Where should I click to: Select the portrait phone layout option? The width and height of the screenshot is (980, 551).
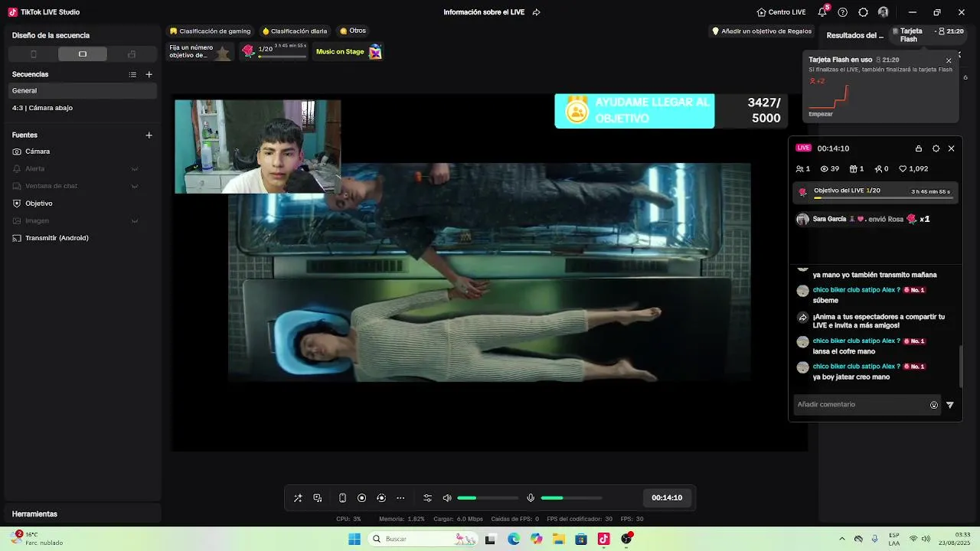[x=33, y=54]
